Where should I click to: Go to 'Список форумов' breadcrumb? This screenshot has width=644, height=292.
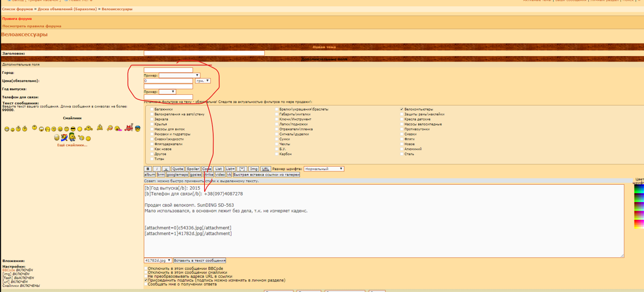pyautogui.click(x=17, y=9)
